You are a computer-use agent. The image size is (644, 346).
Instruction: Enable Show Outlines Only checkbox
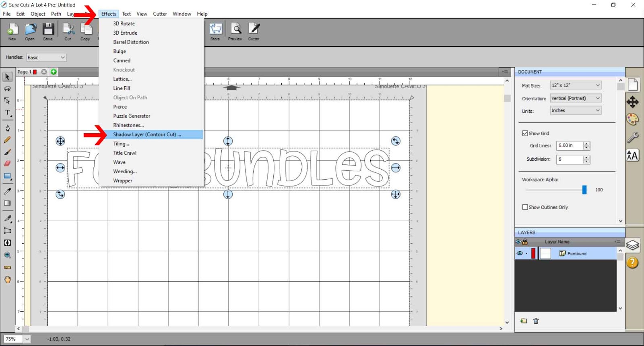pos(525,207)
